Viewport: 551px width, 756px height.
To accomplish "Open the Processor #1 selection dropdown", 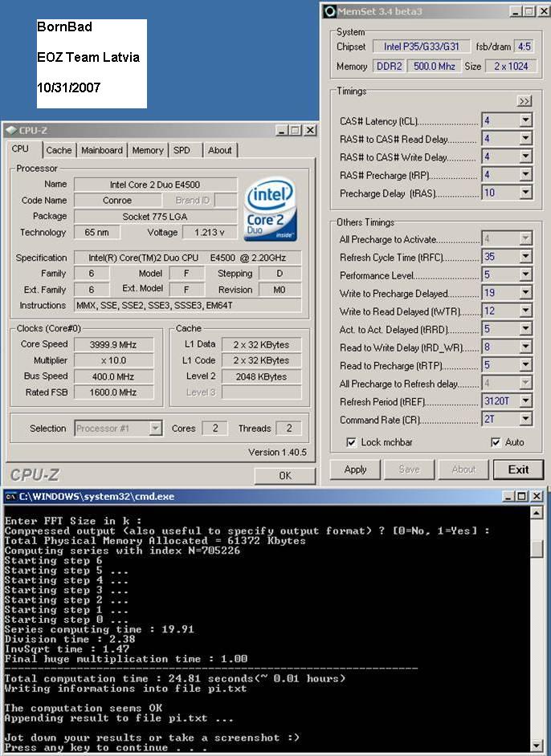I will click(x=155, y=428).
